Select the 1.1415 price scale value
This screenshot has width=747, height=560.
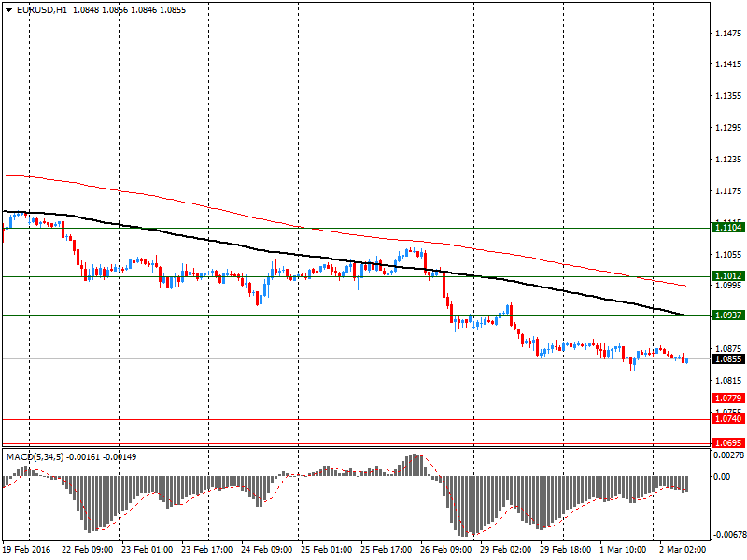pyautogui.click(x=728, y=64)
